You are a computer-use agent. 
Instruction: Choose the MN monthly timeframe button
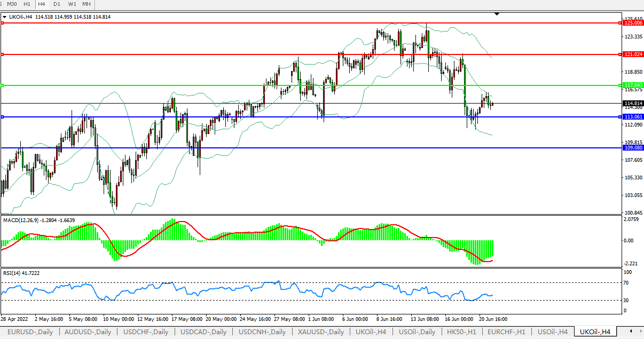point(86,4)
